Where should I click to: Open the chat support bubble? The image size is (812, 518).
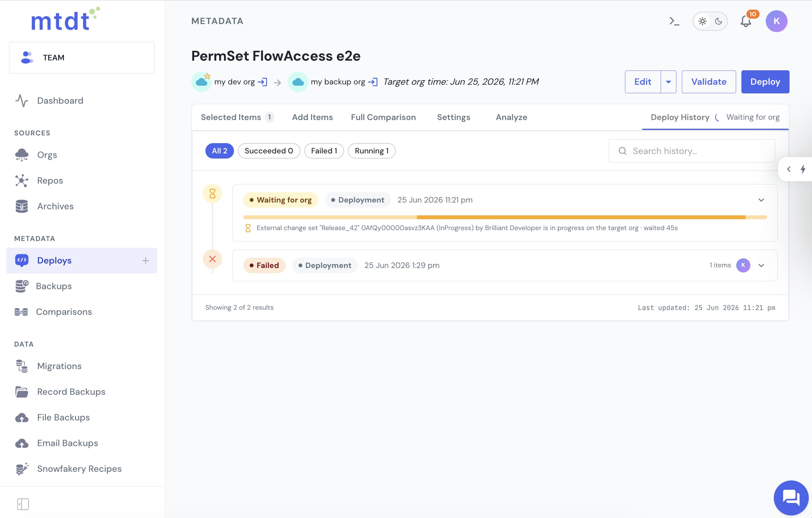791,497
